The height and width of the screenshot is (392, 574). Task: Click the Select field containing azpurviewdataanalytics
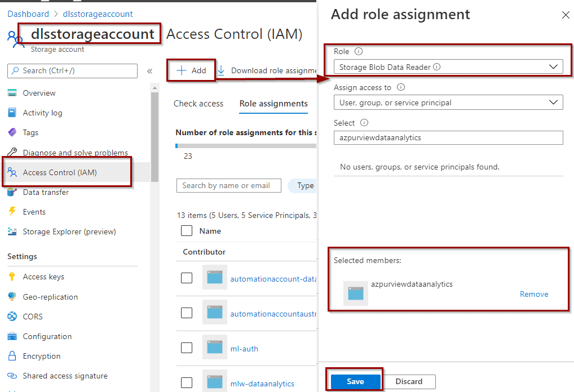pos(448,138)
